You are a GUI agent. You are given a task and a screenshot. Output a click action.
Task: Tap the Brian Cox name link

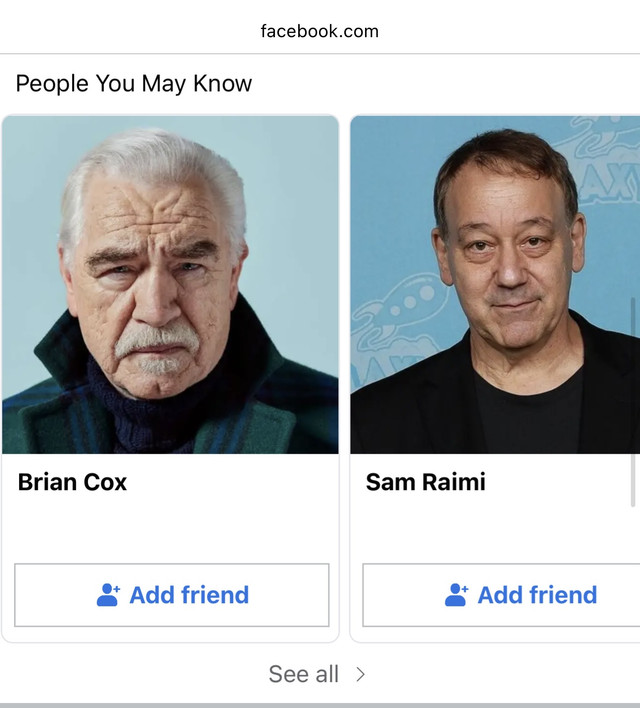72,482
